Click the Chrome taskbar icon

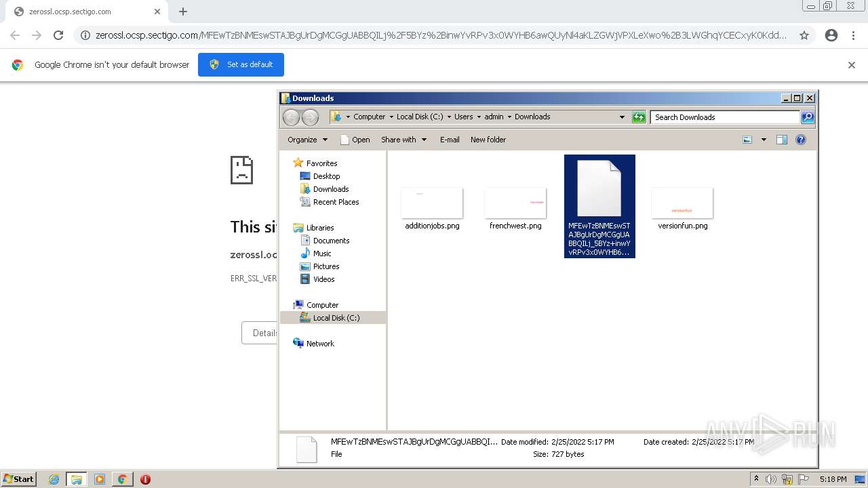(122, 479)
